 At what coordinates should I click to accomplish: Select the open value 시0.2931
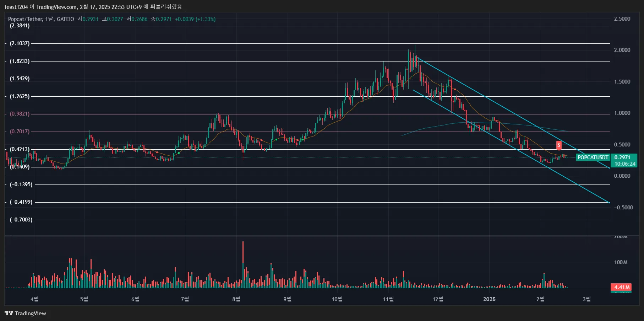88,19
